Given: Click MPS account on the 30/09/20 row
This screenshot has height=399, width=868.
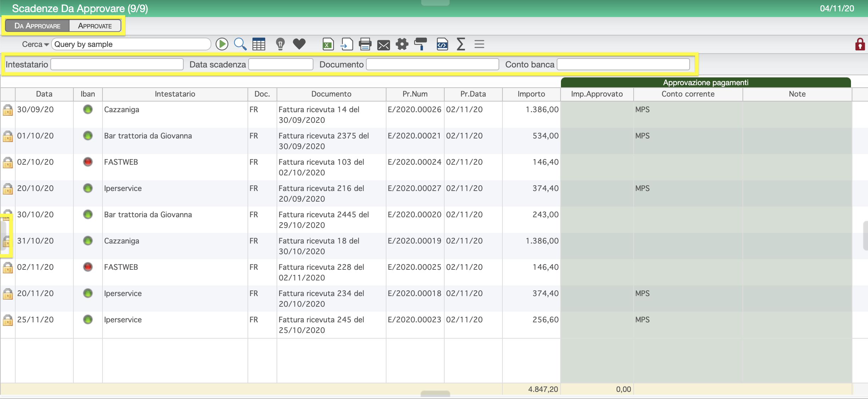Looking at the screenshot, I should (642, 110).
